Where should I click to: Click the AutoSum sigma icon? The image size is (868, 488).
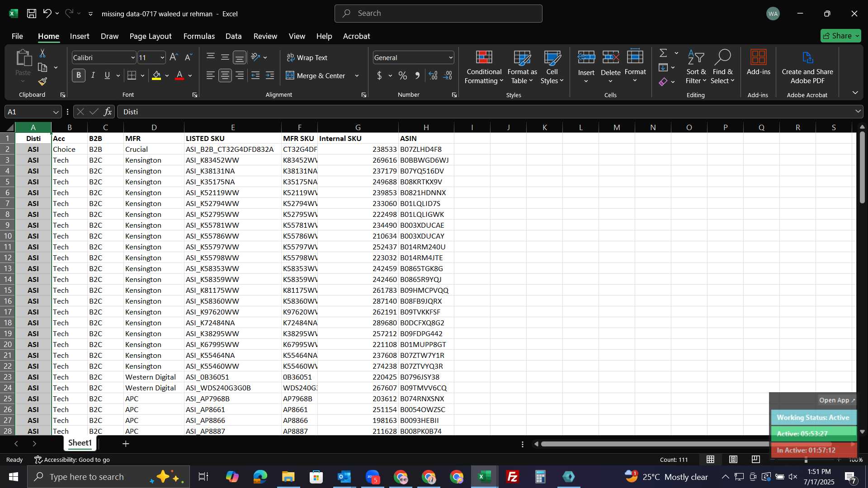click(663, 53)
